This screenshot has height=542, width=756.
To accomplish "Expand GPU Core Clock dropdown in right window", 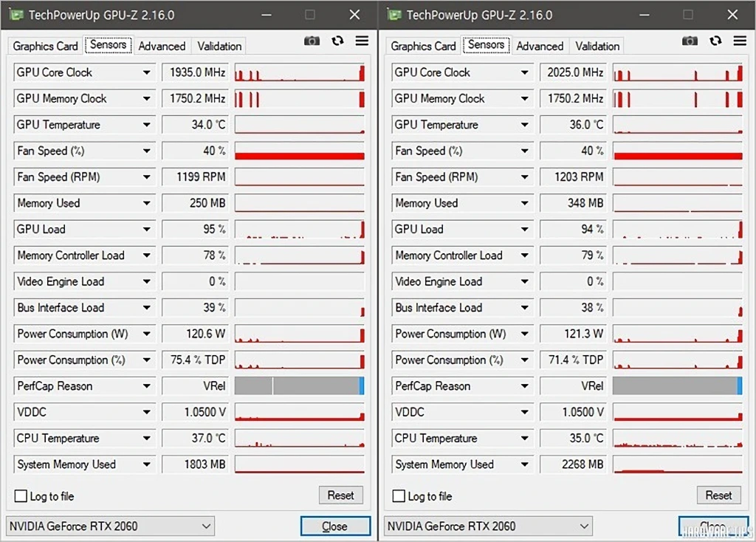I will pyautogui.click(x=524, y=72).
